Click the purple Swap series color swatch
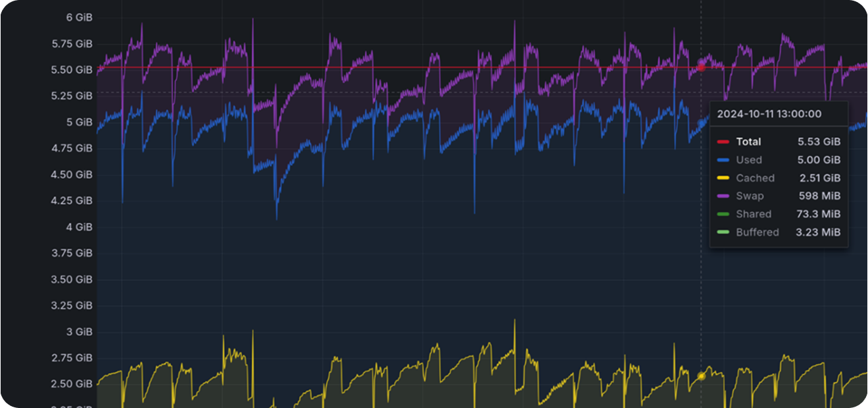The height and width of the screenshot is (408, 868). click(723, 196)
